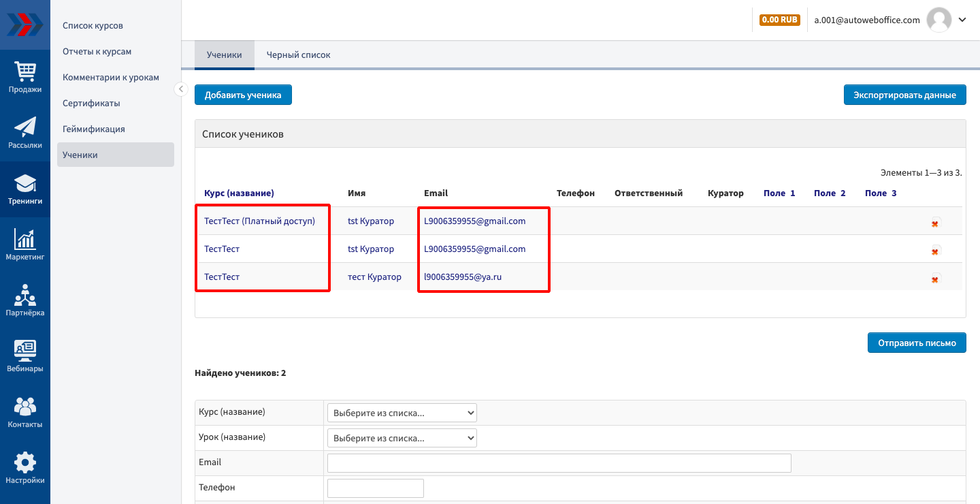Open the Настройки gear section
Image resolution: width=980 pixels, height=504 pixels.
[x=25, y=468]
